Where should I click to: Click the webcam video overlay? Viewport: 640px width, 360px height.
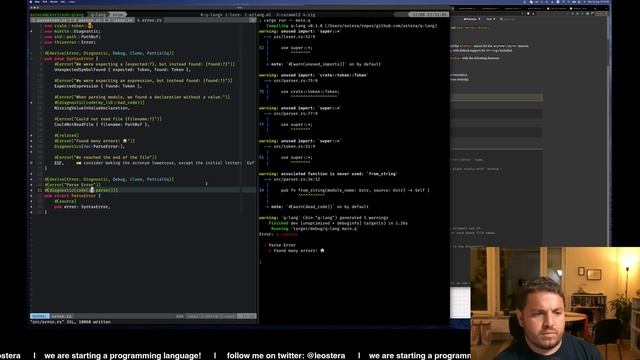coord(555,303)
